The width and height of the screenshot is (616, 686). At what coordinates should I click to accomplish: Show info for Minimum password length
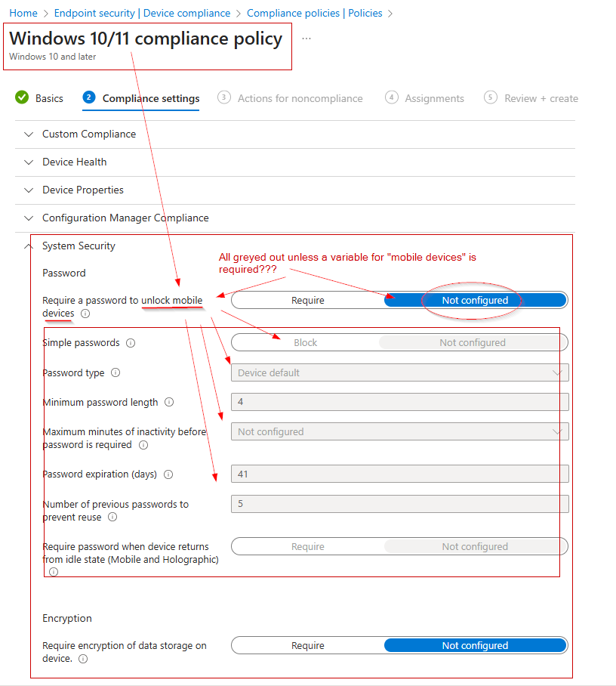(169, 402)
